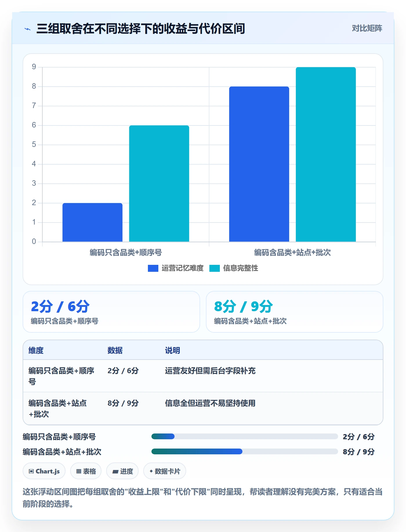
Task: Click the 2分 / 6分 data card
Action: [111, 312]
